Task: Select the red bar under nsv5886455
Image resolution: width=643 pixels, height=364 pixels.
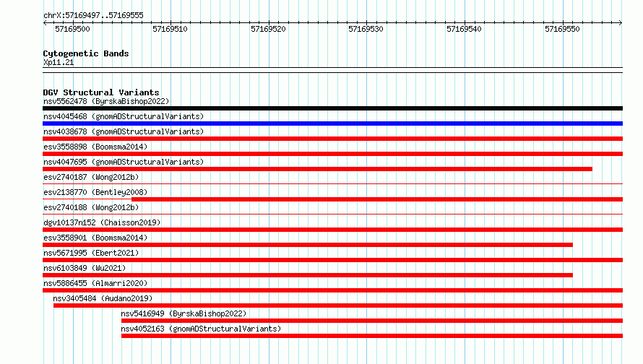Action: pyautogui.click(x=332, y=290)
